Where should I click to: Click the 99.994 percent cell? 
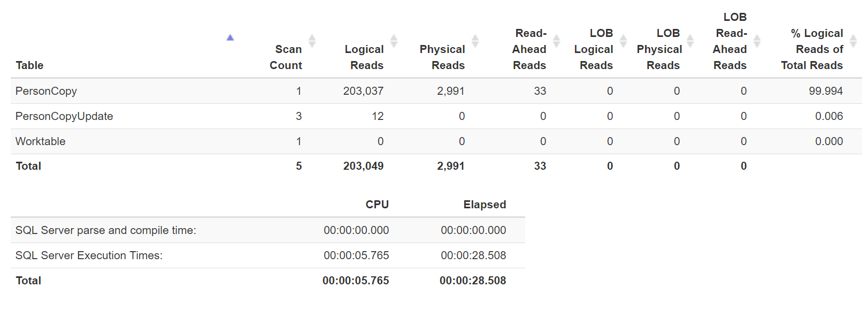tap(826, 91)
